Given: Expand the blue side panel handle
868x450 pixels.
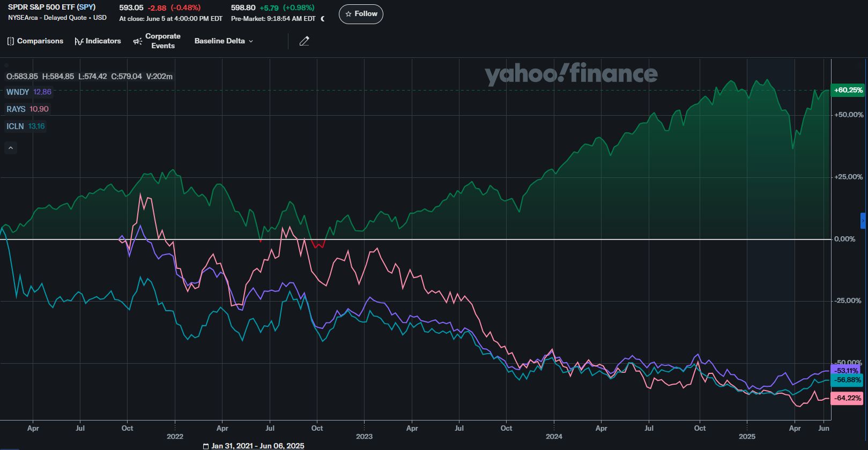Looking at the screenshot, I should point(863,221).
